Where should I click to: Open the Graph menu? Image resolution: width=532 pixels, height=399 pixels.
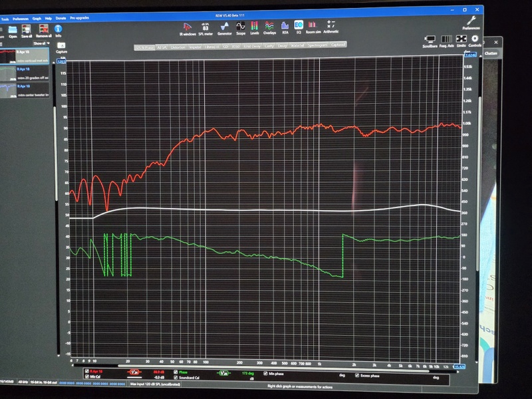pyautogui.click(x=37, y=19)
